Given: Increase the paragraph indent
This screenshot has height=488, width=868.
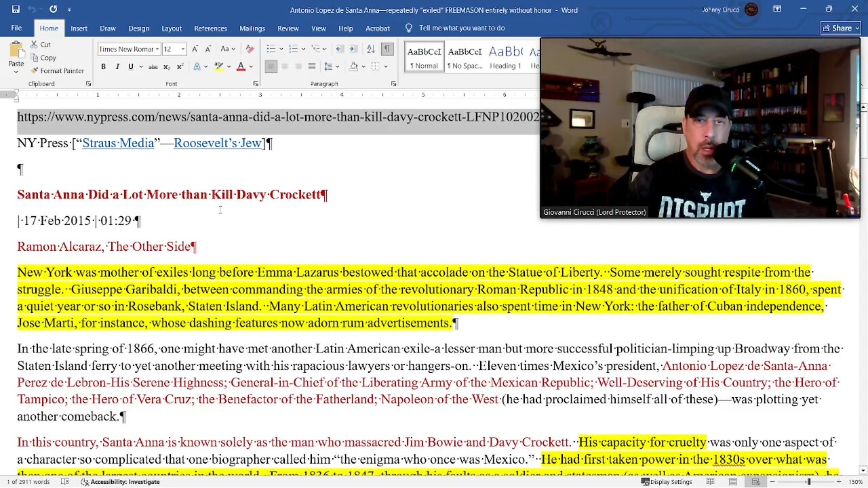Looking at the screenshot, I should pyautogui.click(x=353, y=49).
